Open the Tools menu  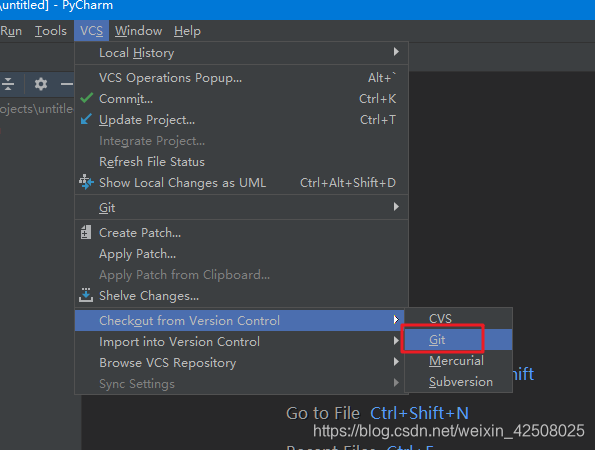pos(51,31)
